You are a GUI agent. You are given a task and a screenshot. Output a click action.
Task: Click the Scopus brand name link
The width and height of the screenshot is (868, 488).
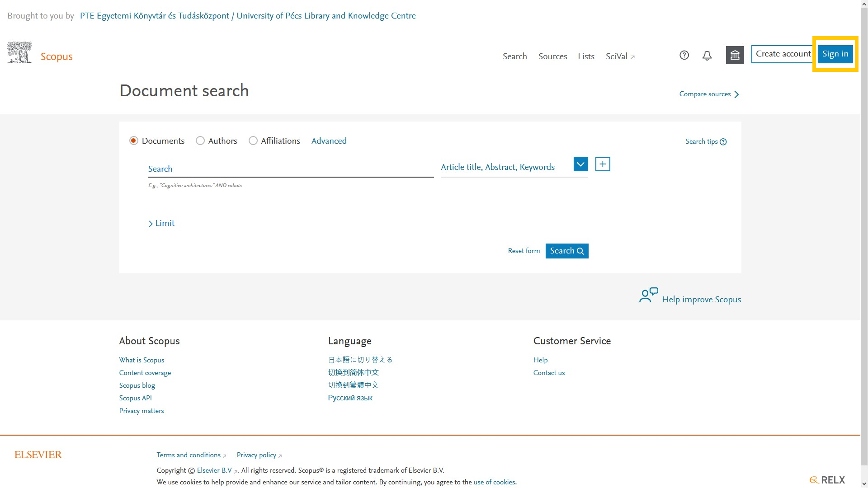57,56
